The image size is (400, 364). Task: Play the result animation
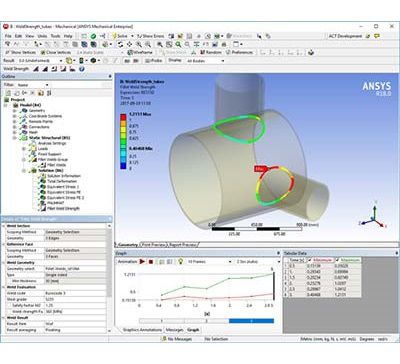pos(142,262)
